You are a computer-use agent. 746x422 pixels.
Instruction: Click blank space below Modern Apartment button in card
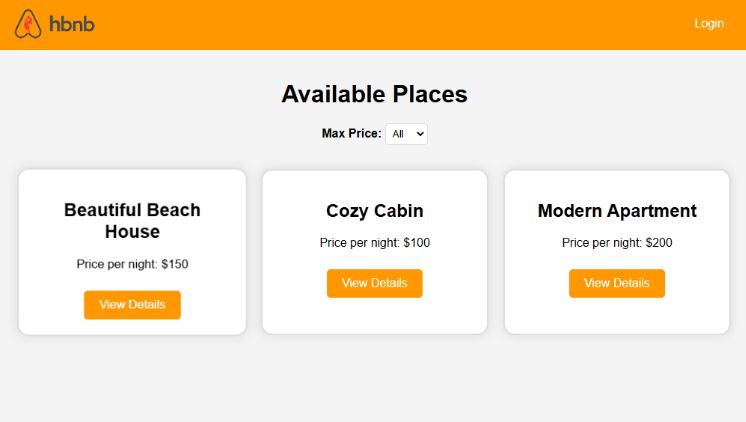pos(617,315)
